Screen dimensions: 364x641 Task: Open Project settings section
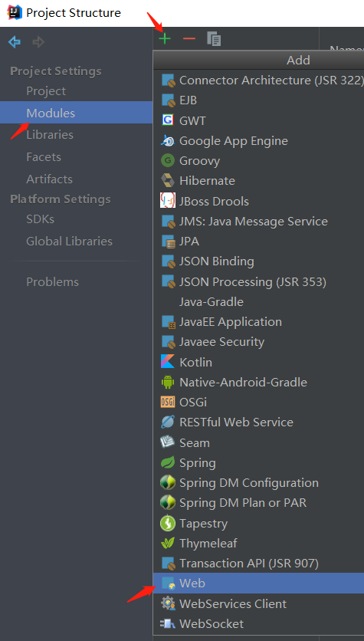click(46, 90)
